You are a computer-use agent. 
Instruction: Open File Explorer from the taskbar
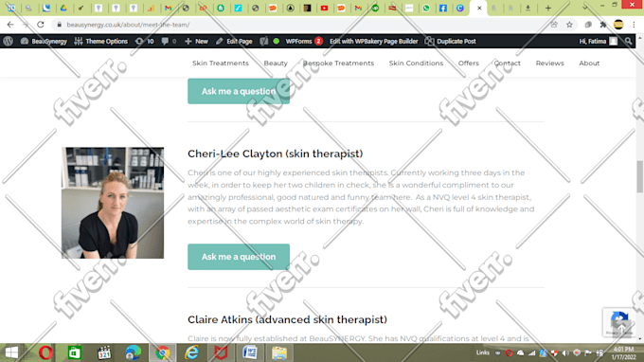278,353
